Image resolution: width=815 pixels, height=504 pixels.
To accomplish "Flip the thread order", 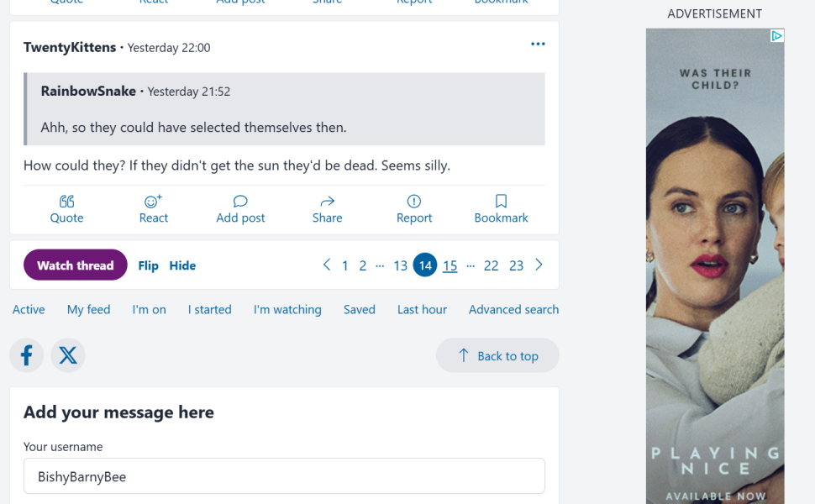I will click(148, 265).
